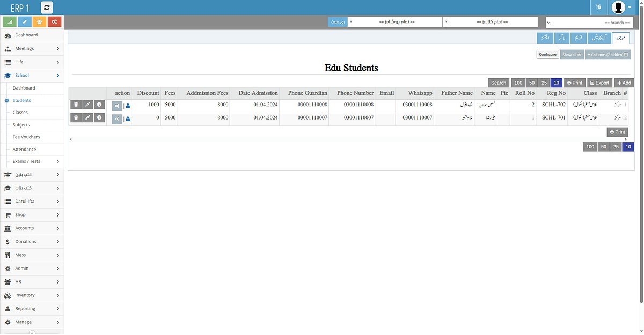Collapse the sidebar with the double-chevron icon
Screen dimensions: 644x335
(32, 332)
